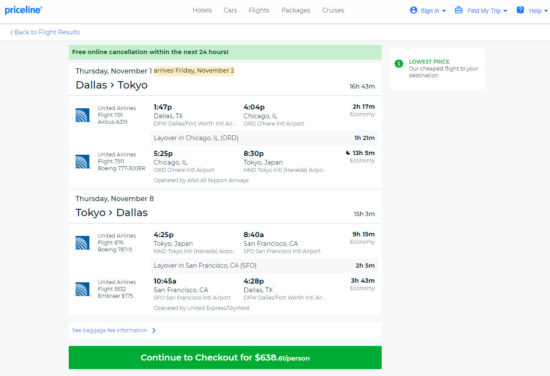
Task: Click the 8:40a San Francisco arrival time
Action: (x=254, y=235)
